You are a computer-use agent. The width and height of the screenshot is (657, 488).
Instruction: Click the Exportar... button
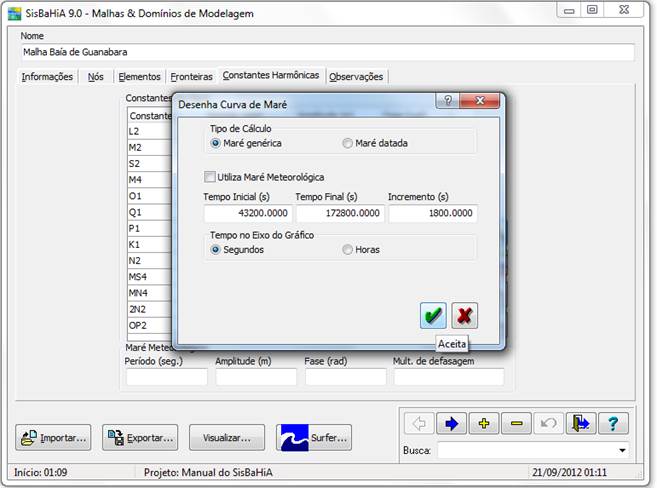(140, 438)
